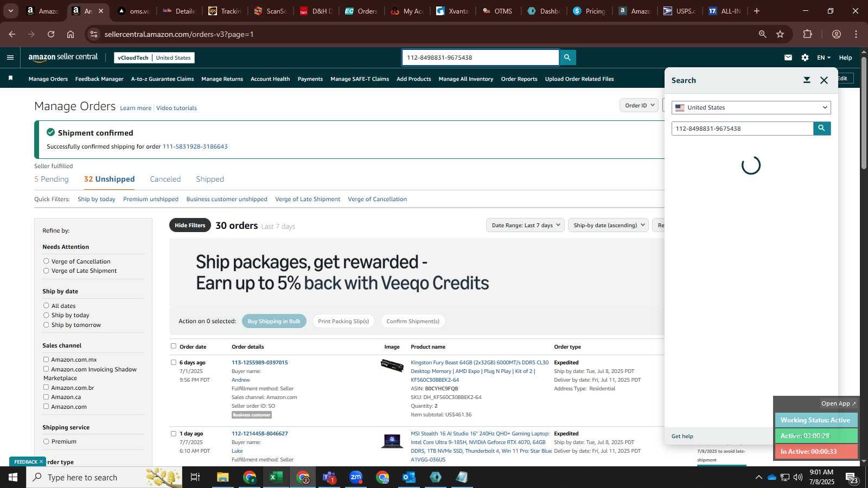
Task: Open vCloudTech United States account switcher
Action: [x=155, y=57]
